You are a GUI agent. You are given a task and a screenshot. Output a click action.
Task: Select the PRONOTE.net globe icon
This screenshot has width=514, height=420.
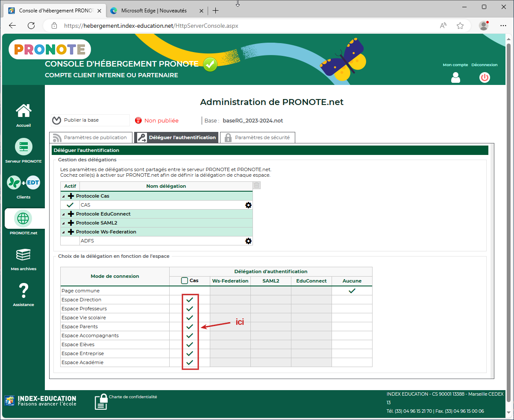point(23,219)
